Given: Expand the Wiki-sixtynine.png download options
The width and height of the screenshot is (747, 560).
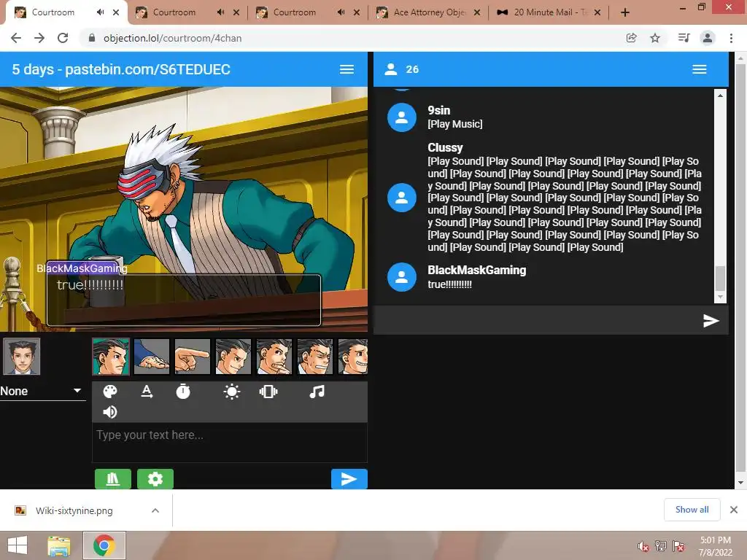Looking at the screenshot, I should 155,510.
